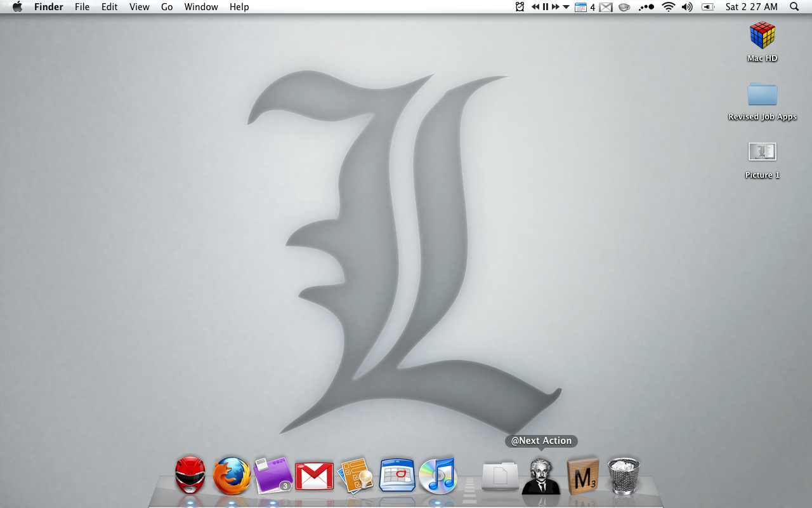Open the Go menu
Screen dimensions: 812x508
point(167,7)
